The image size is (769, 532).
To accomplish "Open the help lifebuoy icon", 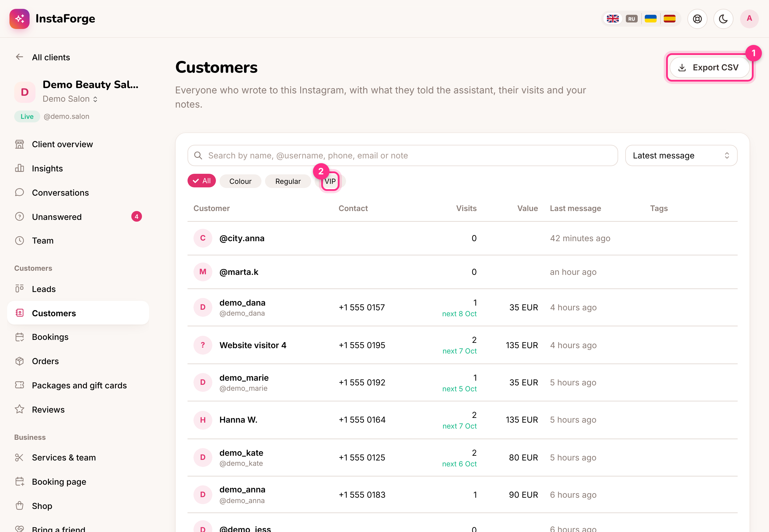I will [697, 19].
